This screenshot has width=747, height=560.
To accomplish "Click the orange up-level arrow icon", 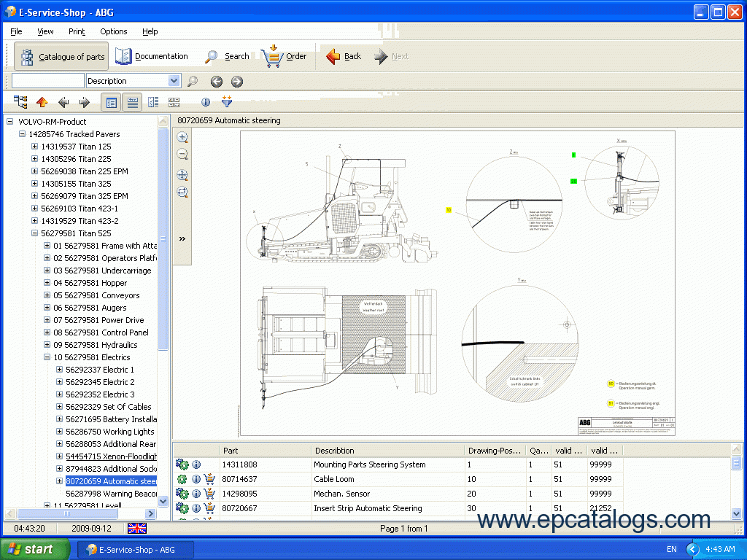I will pos(42,102).
